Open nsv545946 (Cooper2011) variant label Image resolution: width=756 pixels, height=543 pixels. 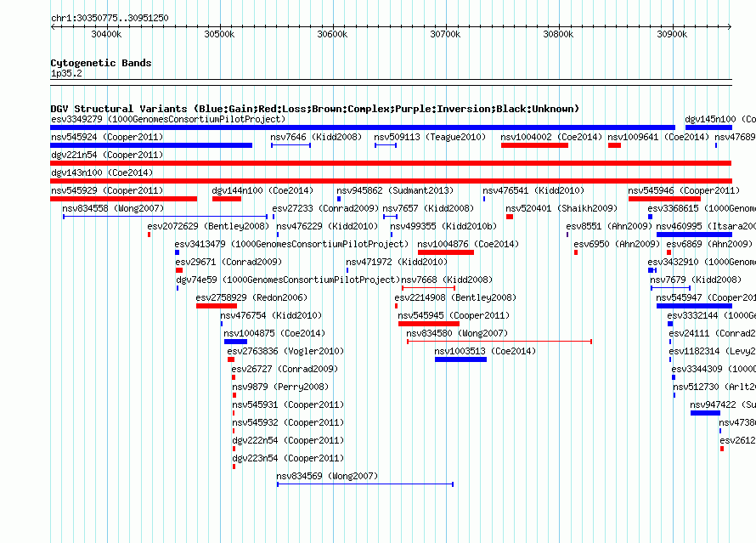(x=684, y=190)
